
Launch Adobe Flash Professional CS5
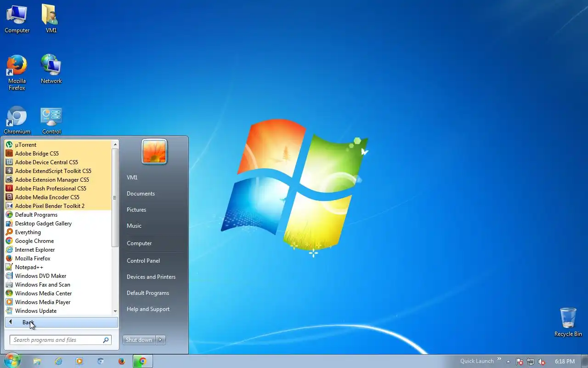pyautogui.click(x=58, y=188)
